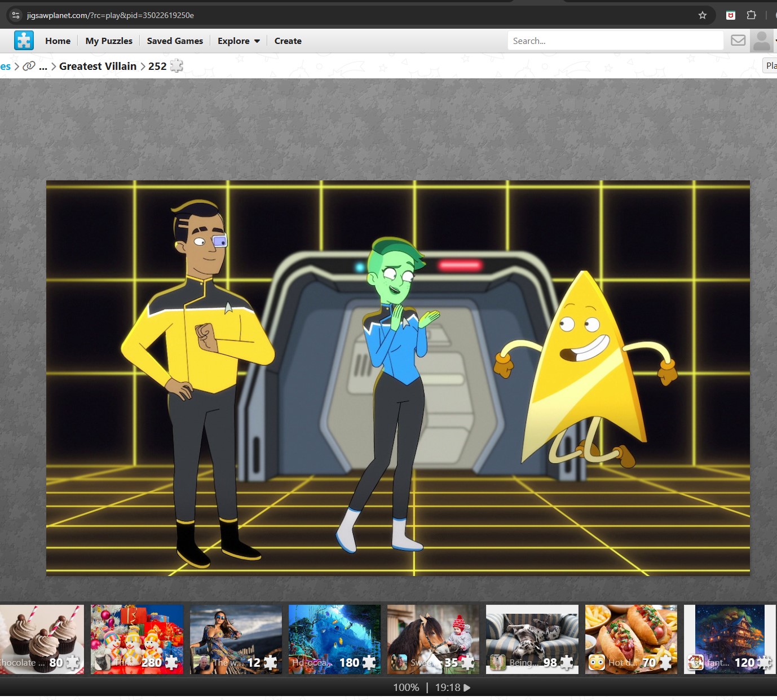Image resolution: width=777 pixels, height=700 pixels.
Task: Open the user profile avatar menu
Action: [762, 41]
